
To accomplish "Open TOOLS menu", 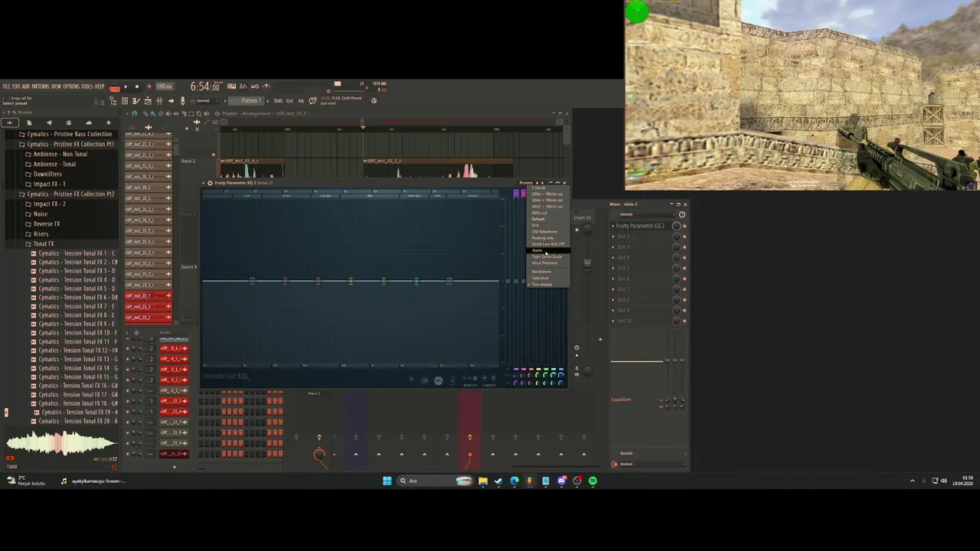I will [87, 86].
